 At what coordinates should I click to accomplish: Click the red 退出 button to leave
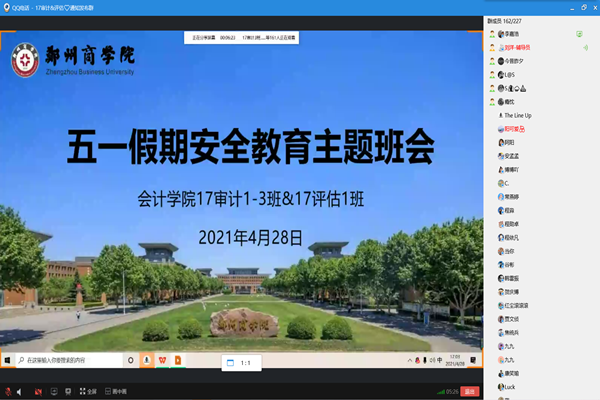pyautogui.click(x=470, y=391)
